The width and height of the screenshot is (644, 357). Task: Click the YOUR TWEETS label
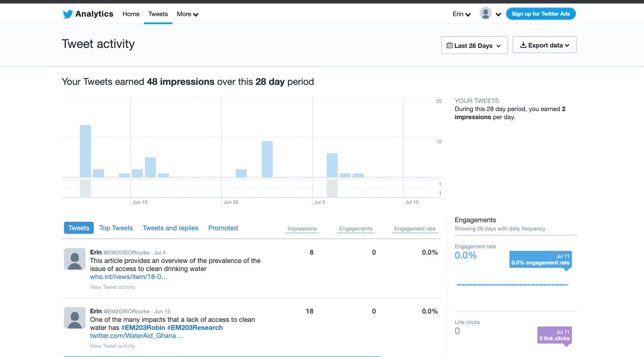(x=477, y=101)
